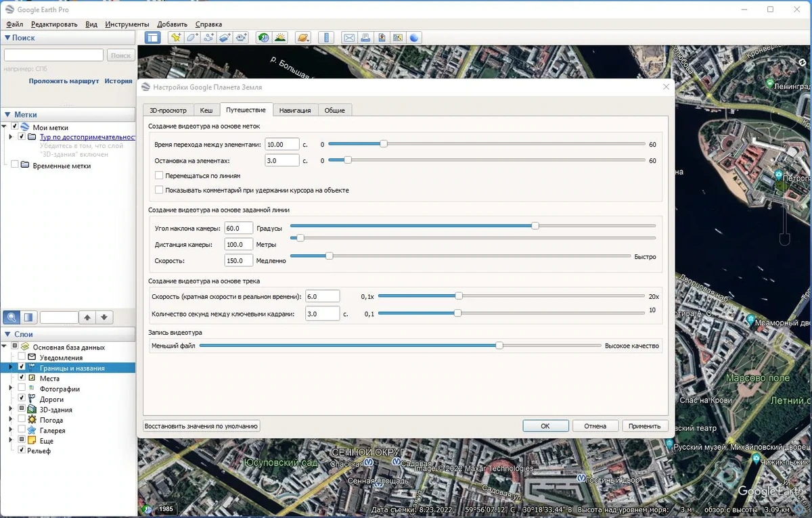The height and width of the screenshot is (518, 812).
Task: Open the Инструменты menu
Action: click(x=127, y=24)
